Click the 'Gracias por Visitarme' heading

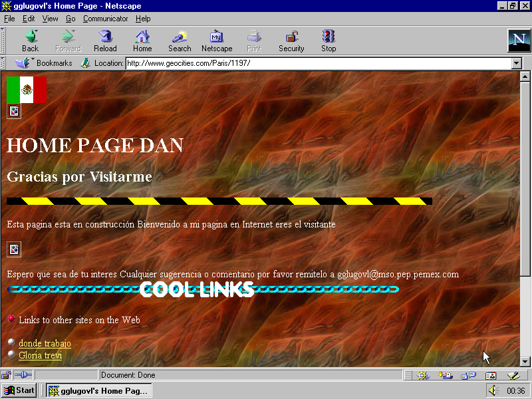[79, 176]
